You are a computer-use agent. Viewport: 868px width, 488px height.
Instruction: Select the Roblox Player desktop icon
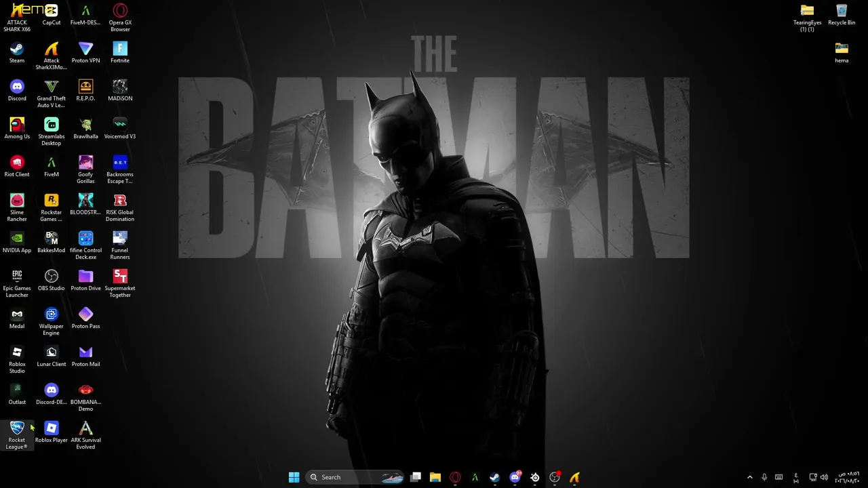pos(52,432)
